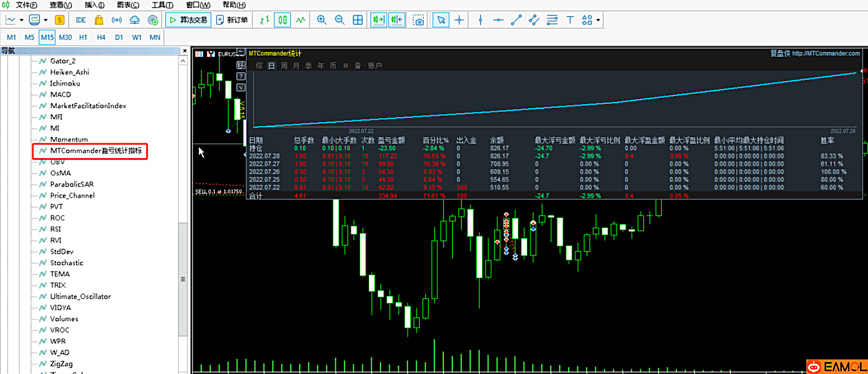Select the MN timeframe button
The width and height of the screenshot is (868, 374).
155,38
